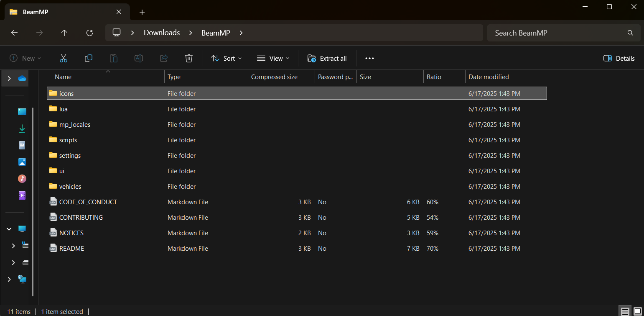Navigate to Downloads in address bar
Screen dimensions: 644x316
click(x=162, y=32)
